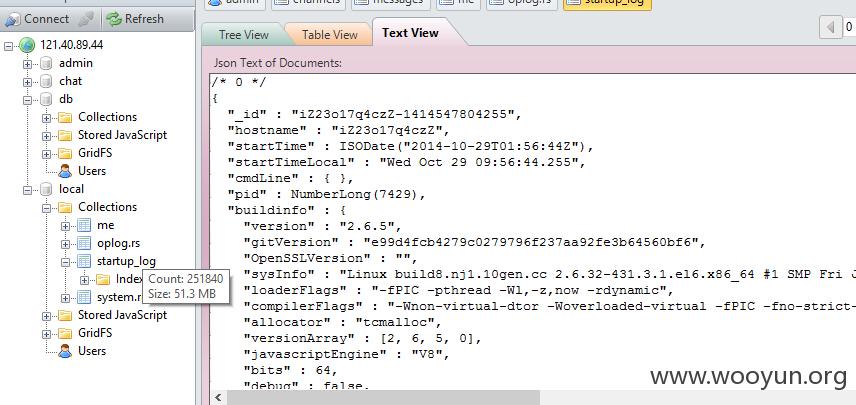Select Users label under local database
The height and width of the screenshot is (405, 856).
point(92,351)
